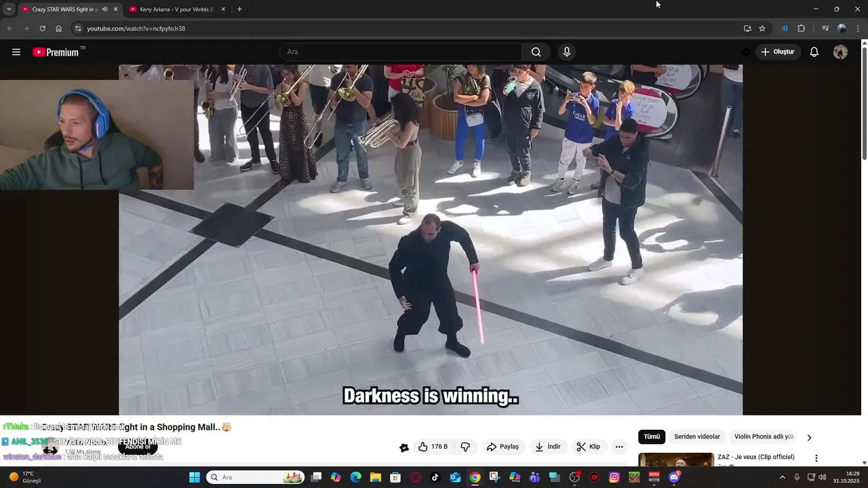Show hidden system tray icons chevron
Screen dimensions: 868x488
(x=782, y=477)
